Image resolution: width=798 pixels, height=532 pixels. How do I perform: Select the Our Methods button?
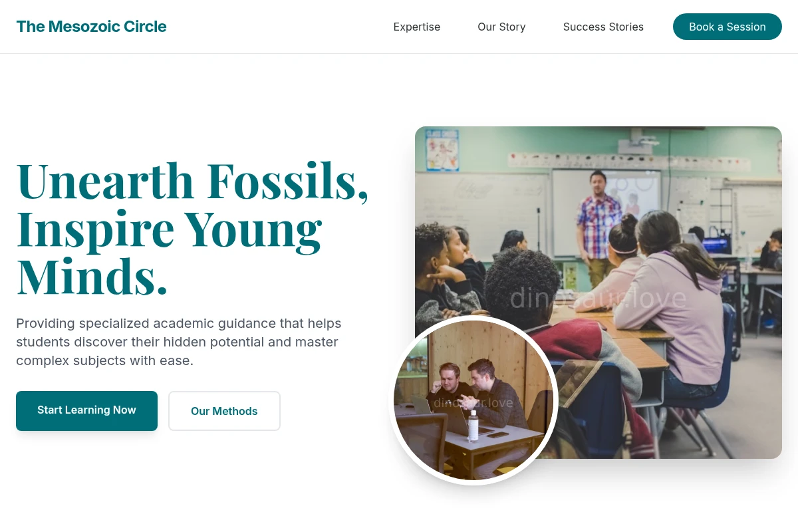coord(224,411)
